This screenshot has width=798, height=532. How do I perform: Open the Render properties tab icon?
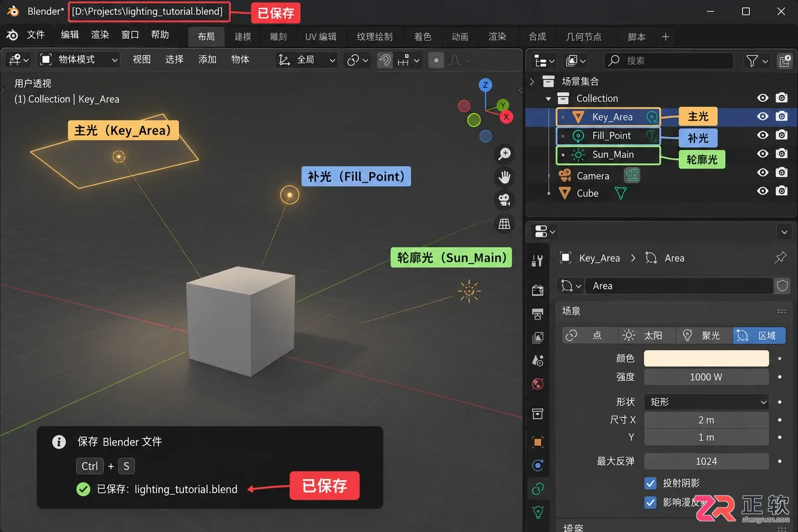[x=537, y=290]
